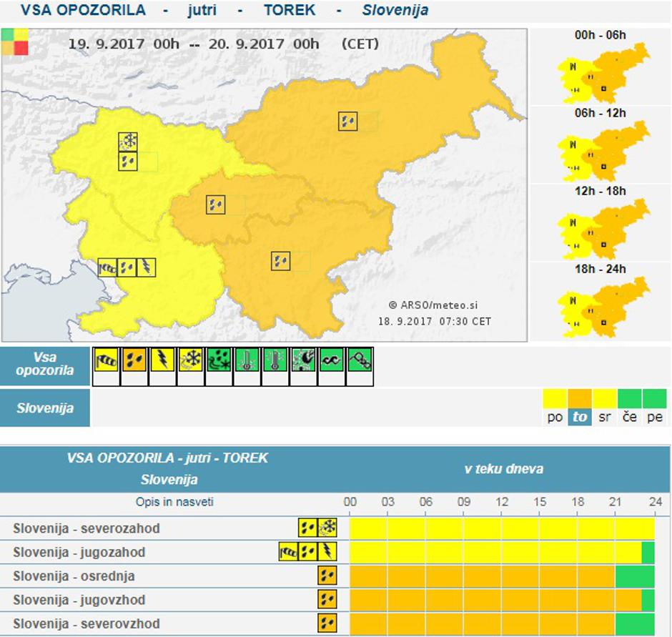Click the snowflake icon on the northwest map region
Screen dimensions: 672x637
coord(128,142)
